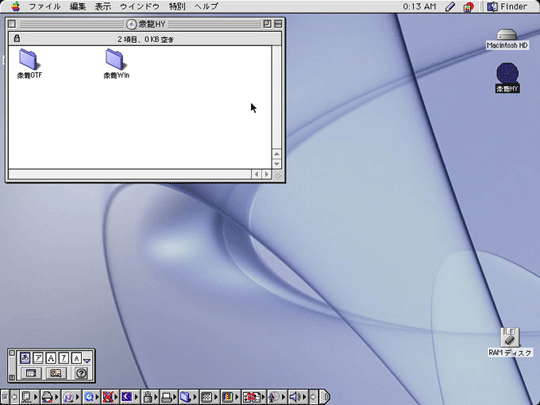
Task: Switch input to half-width katakana mode
Action: click(63, 358)
